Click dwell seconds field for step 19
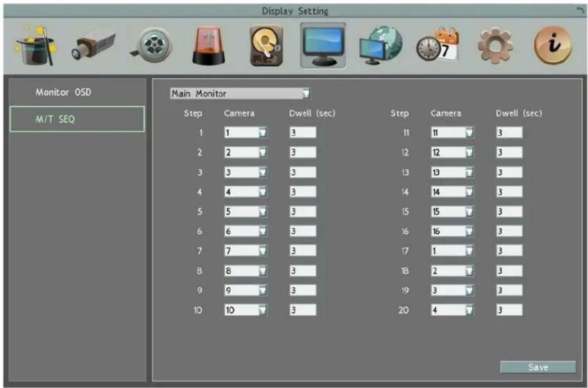 pyautogui.click(x=509, y=290)
